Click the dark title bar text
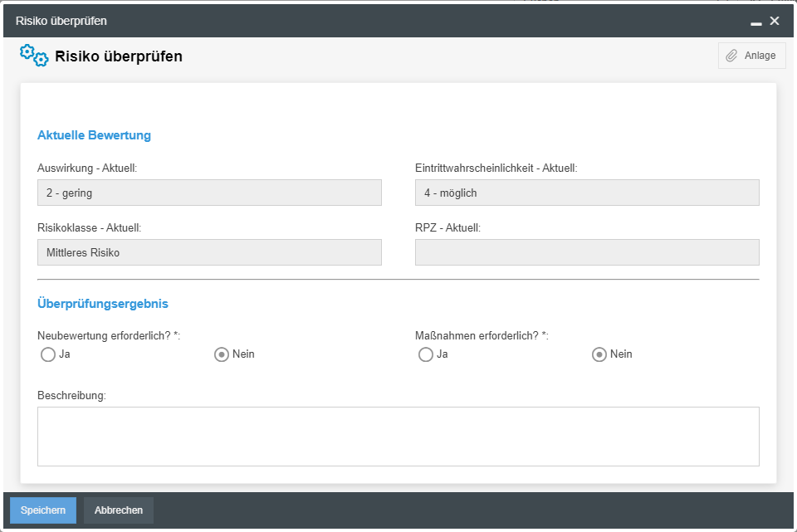The image size is (797, 532). click(61, 21)
